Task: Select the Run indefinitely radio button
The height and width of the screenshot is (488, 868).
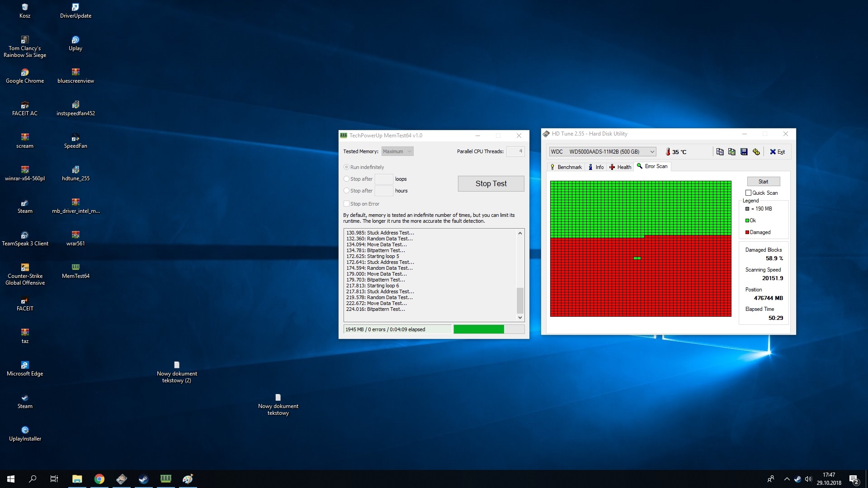Action: (347, 167)
